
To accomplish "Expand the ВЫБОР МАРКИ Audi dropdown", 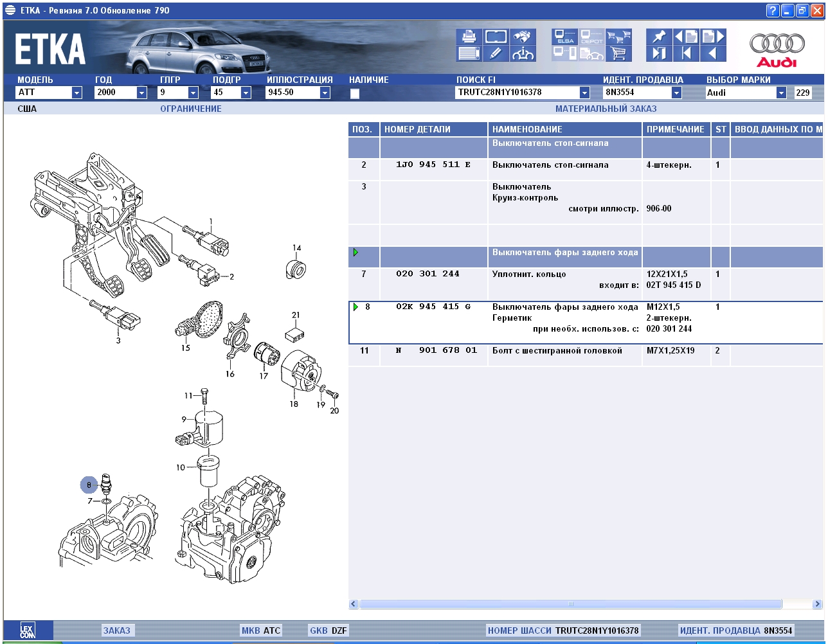I will [x=781, y=93].
